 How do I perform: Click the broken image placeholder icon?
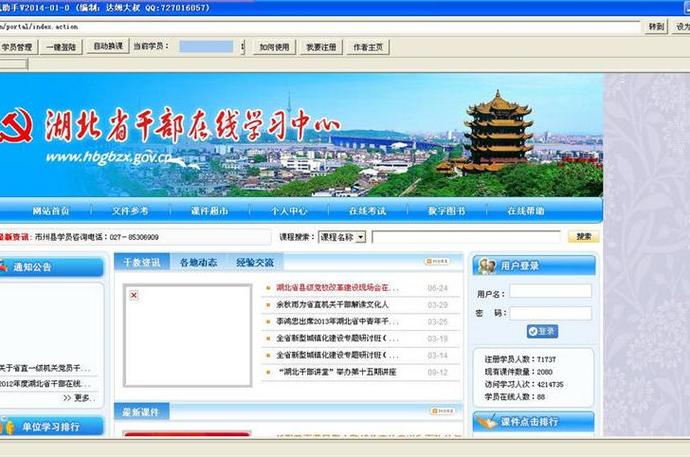[x=134, y=295]
